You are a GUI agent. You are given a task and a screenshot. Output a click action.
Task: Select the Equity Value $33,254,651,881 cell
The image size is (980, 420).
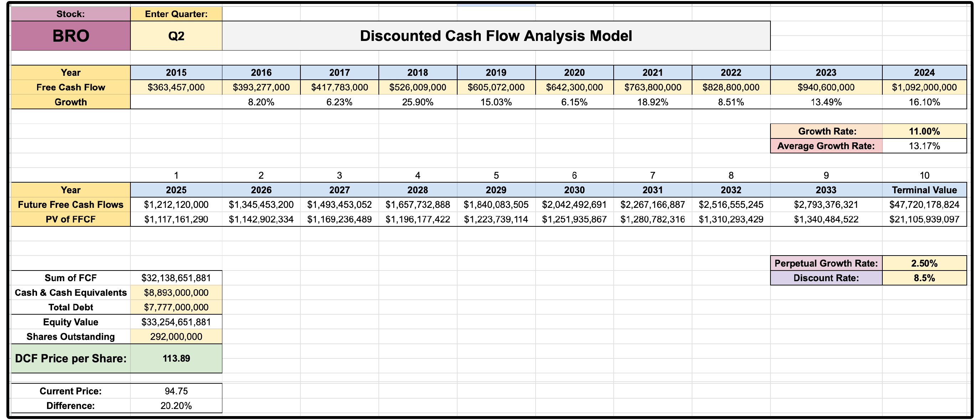coord(176,322)
